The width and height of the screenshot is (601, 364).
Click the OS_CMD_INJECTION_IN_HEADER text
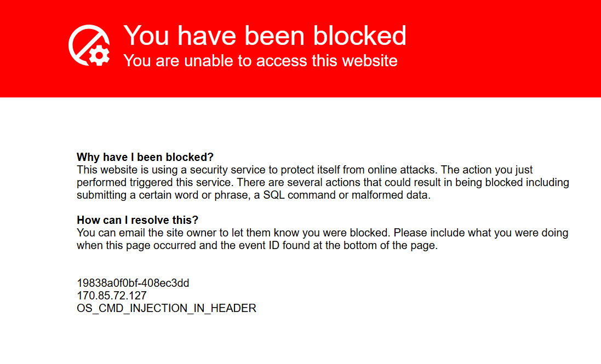point(167,309)
